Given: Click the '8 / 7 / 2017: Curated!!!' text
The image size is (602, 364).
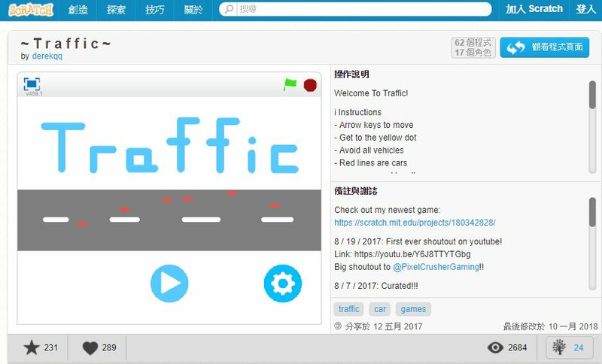Looking at the screenshot, I should tap(375, 286).
